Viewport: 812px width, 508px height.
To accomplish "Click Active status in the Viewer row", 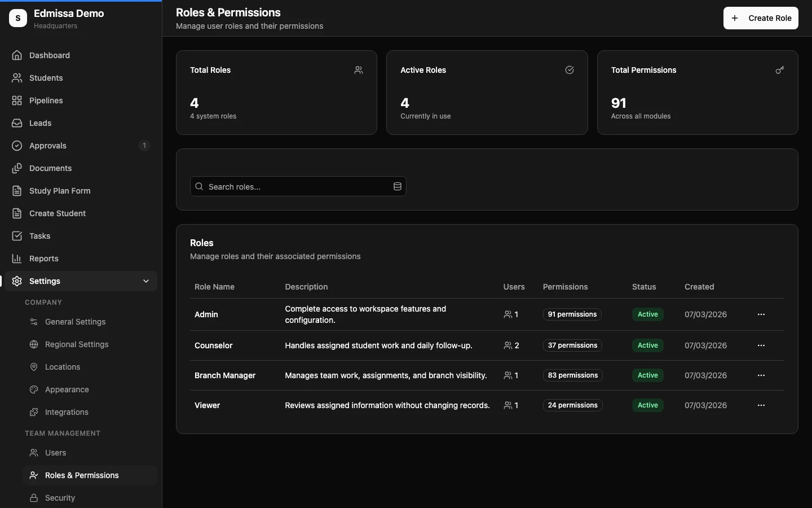I will (x=648, y=405).
